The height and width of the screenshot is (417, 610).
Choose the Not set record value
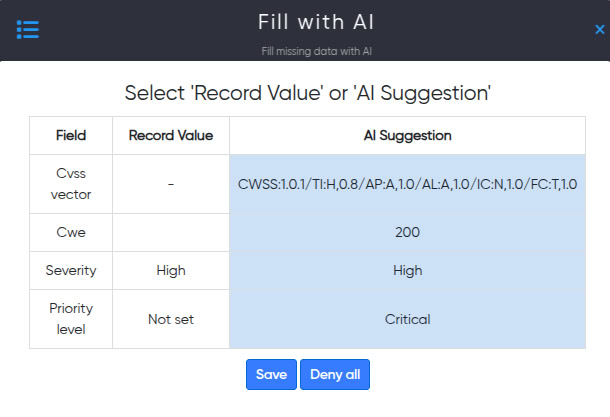coord(171,319)
